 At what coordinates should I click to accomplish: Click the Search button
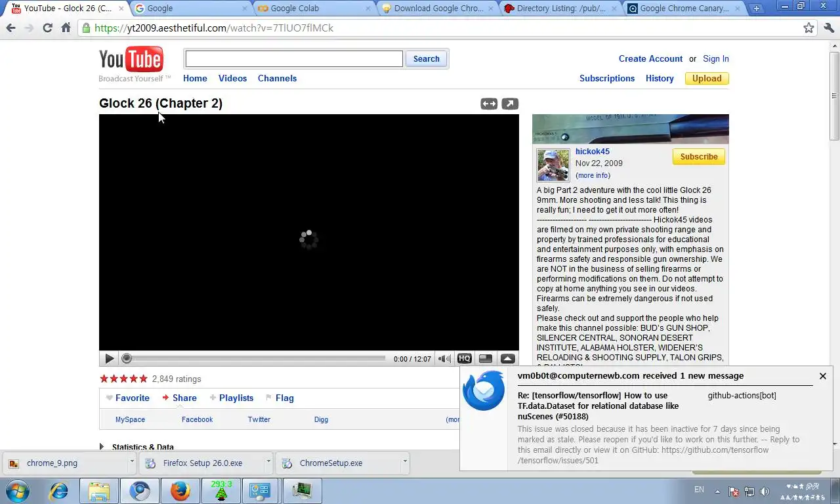(x=427, y=58)
